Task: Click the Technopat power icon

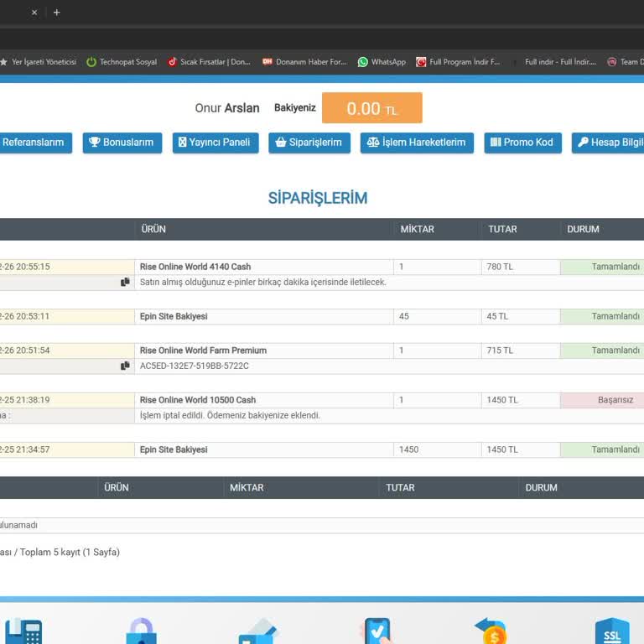Action: tap(91, 62)
